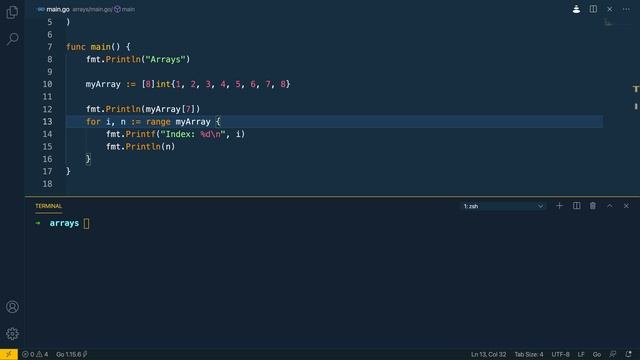
Task: Click the yellow remote indicator in status bar
Action: pyautogui.click(x=9, y=354)
